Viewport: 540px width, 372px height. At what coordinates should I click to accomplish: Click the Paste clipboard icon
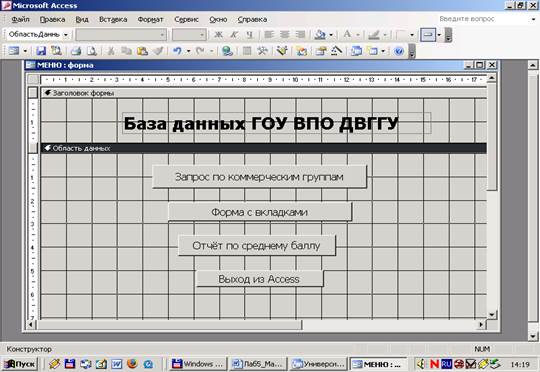(142, 51)
